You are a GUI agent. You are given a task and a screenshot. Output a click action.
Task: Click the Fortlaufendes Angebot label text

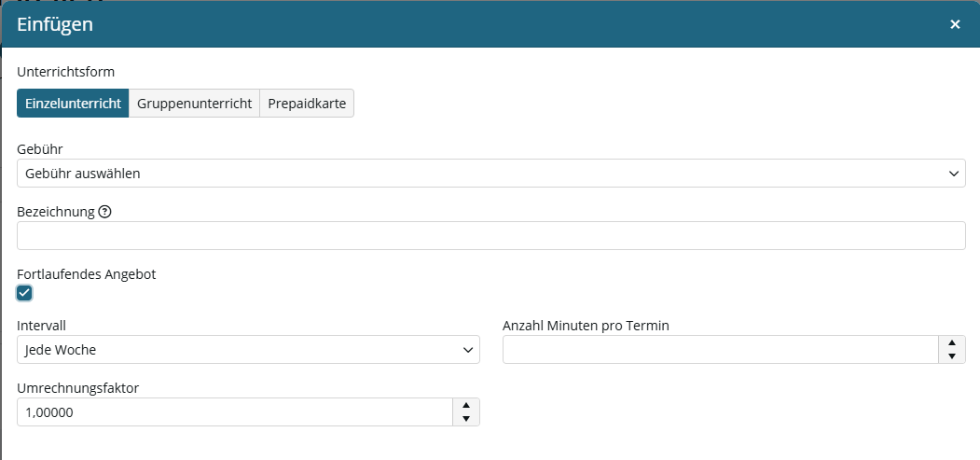click(x=86, y=274)
